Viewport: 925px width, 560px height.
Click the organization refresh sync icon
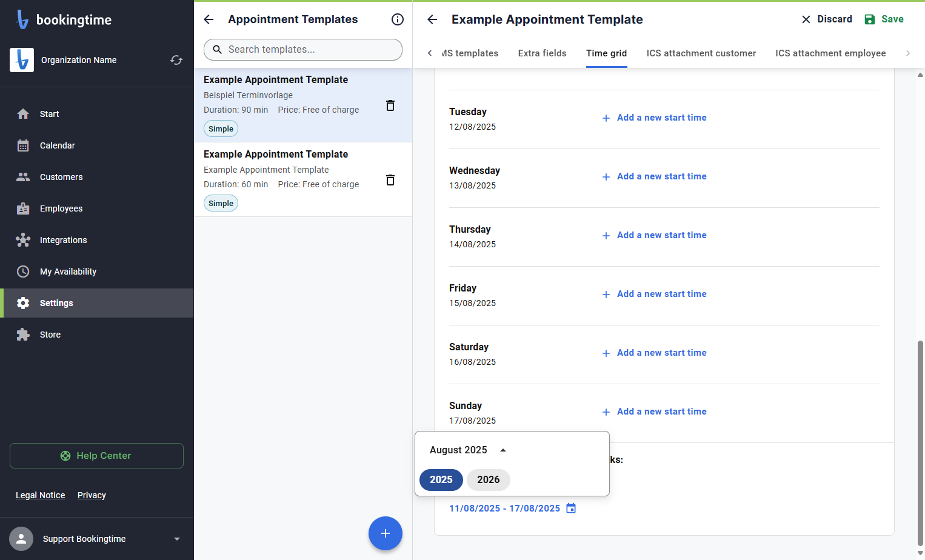point(176,60)
